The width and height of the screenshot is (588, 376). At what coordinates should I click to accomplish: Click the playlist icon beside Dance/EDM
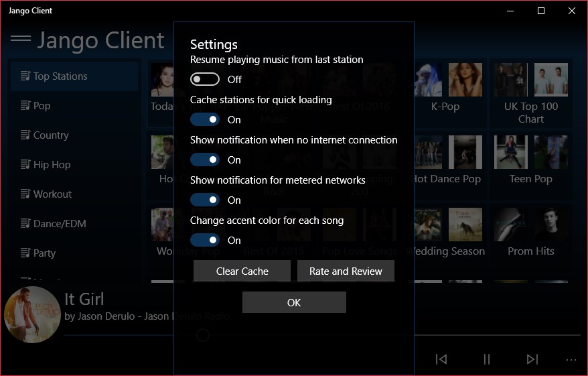tap(25, 223)
